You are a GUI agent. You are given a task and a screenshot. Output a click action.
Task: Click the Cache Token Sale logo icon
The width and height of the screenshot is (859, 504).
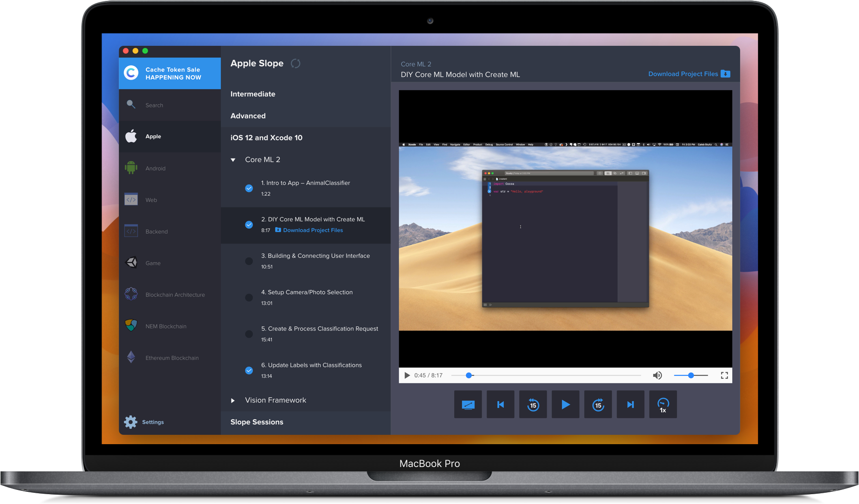tap(131, 73)
